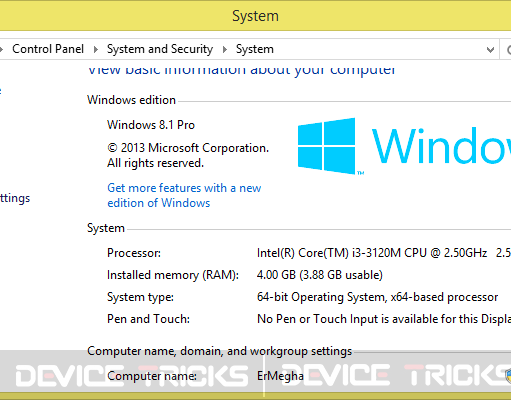Select the System breadcrumb item
511x400 pixels.
255,49
